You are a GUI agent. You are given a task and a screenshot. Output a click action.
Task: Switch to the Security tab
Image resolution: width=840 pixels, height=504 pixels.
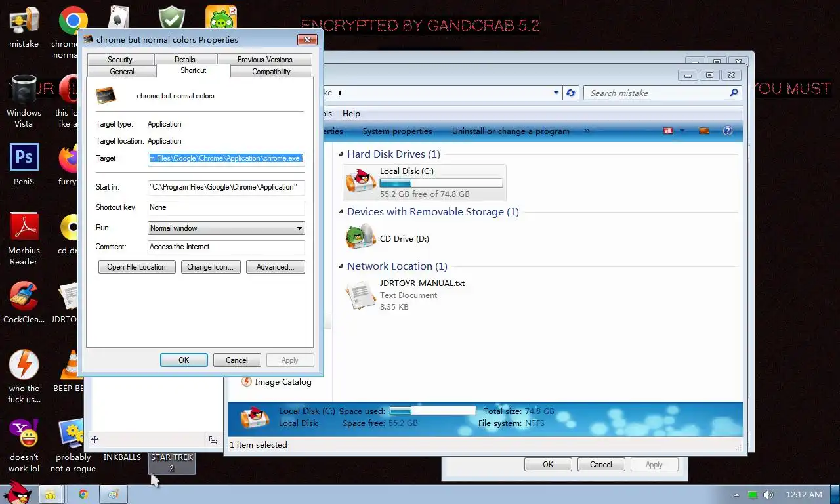(120, 59)
